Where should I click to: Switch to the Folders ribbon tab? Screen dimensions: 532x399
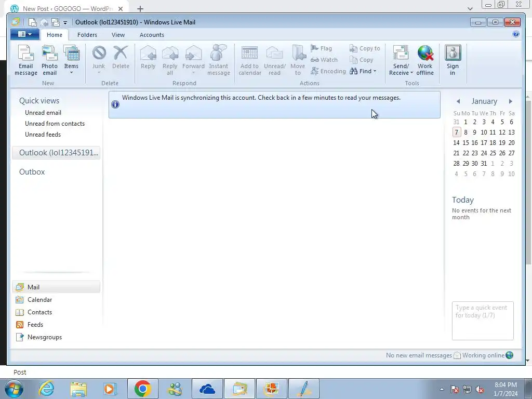(87, 35)
